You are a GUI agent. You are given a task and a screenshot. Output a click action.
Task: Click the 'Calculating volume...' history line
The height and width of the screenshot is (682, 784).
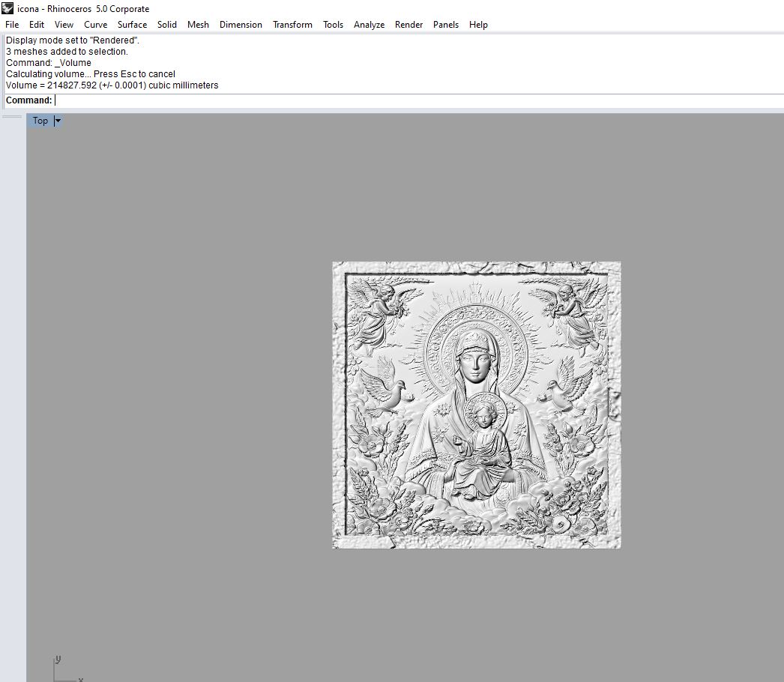[91, 74]
